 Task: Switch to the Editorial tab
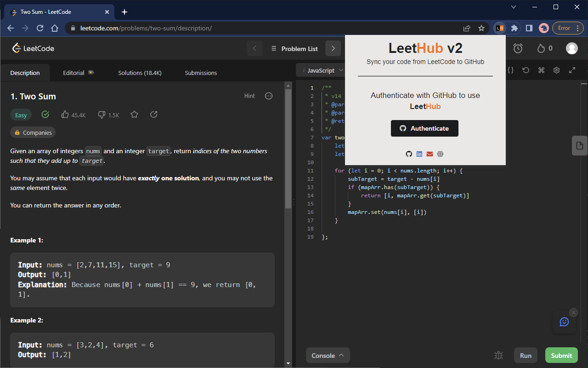[78, 73]
